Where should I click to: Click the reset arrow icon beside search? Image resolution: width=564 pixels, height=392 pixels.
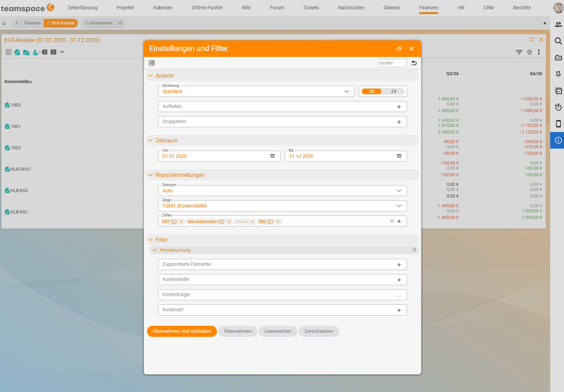pyautogui.click(x=414, y=63)
